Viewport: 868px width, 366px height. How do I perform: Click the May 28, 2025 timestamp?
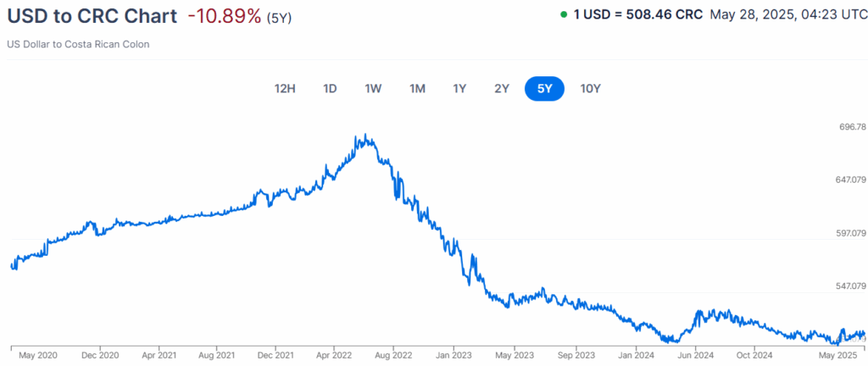point(786,14)
